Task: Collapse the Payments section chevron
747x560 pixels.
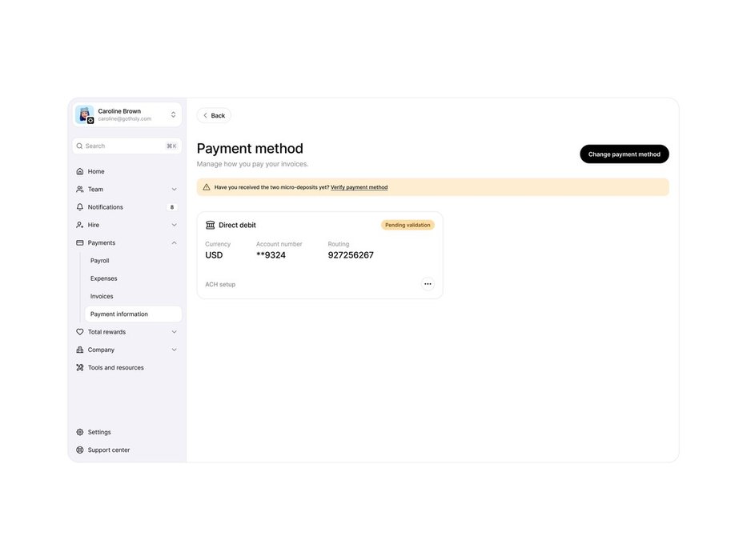Action: pos(174,243)
